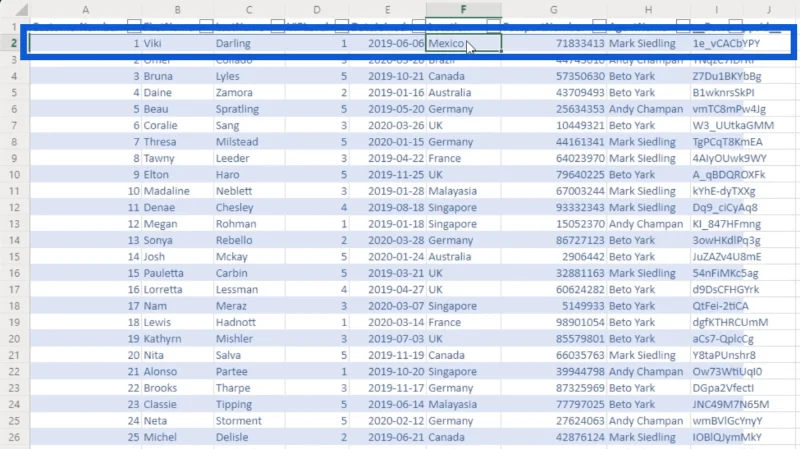800x449 pixels.
Task: Click the last name cell Storment
Action: click(x=249, y=421)
